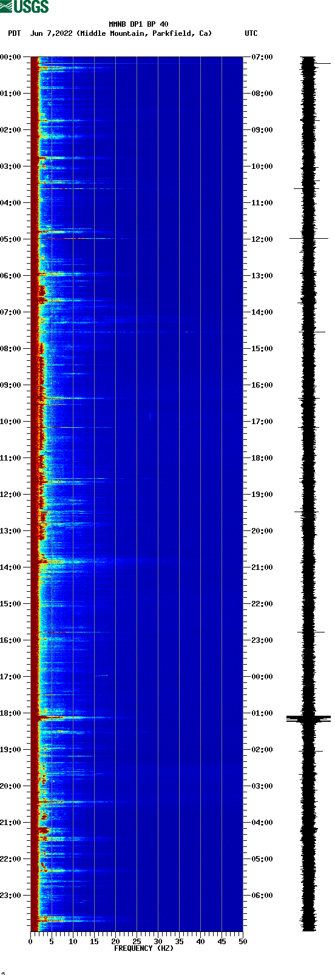This screenshot has height=980, width=335.
Task: Select the title text MMNB DP1 BP 40
Action: pos(138,25)
